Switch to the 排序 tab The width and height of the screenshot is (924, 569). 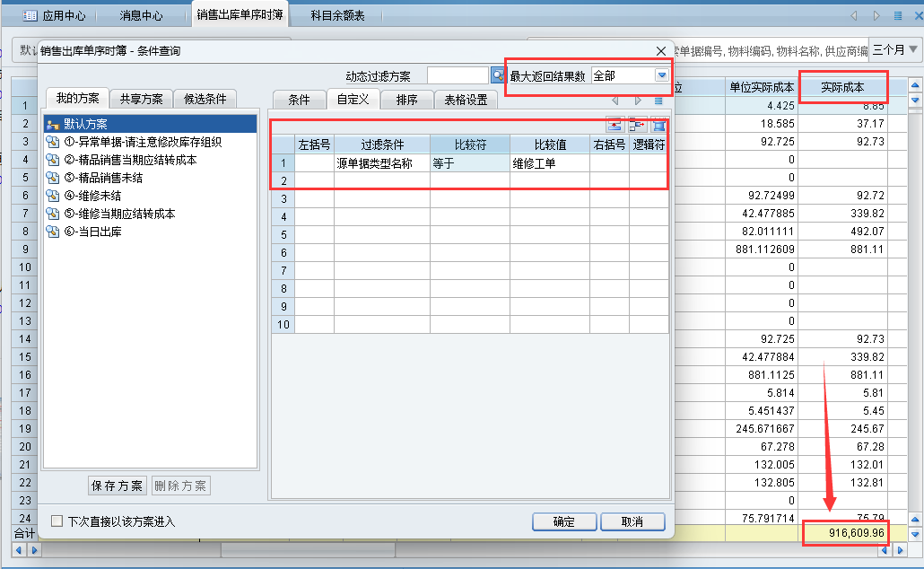[406, 100]
